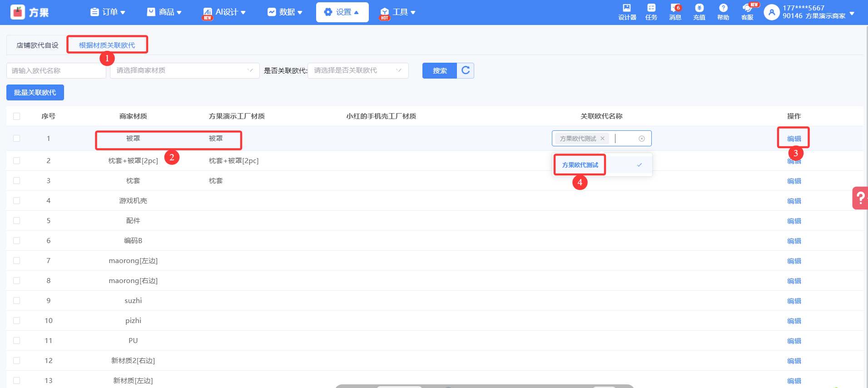
Task: Click the refresh icon beside 搜索
Action: point(466,70)
